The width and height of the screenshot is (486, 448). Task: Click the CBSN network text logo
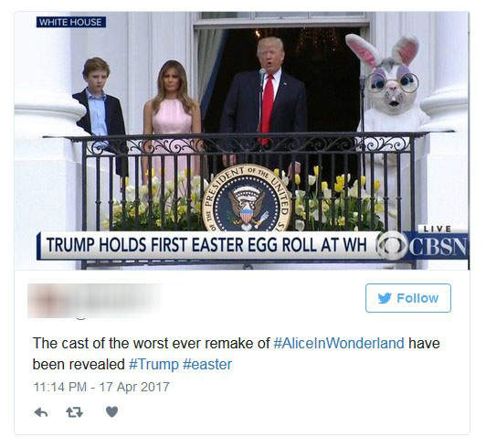[439, 247]
